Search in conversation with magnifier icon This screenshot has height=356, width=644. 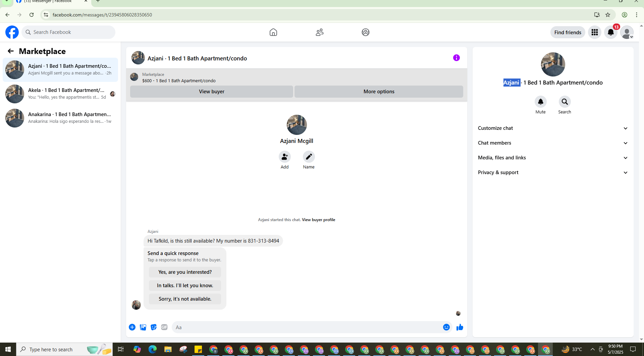point(565,102)
